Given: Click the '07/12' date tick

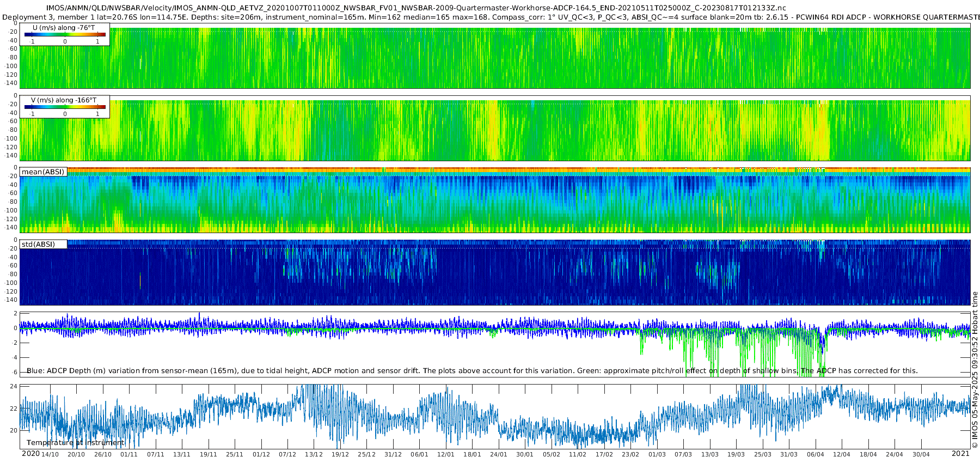Looking at the screenshot, I should [x=287, y=454].
